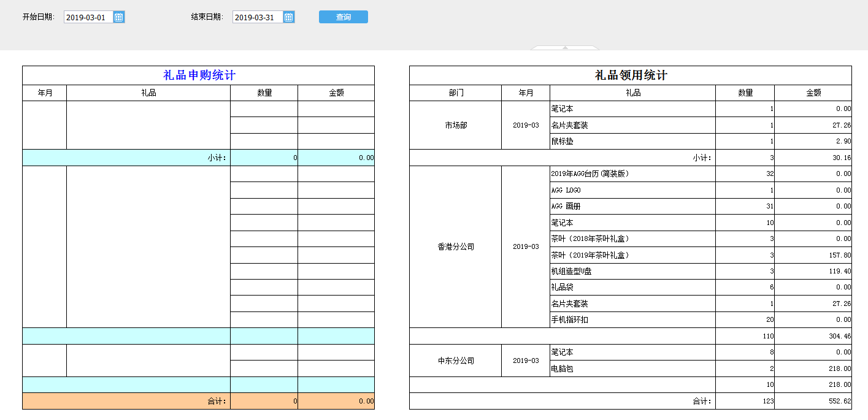
Task: Select the 香港分公司 department cell
Action: 455,246
